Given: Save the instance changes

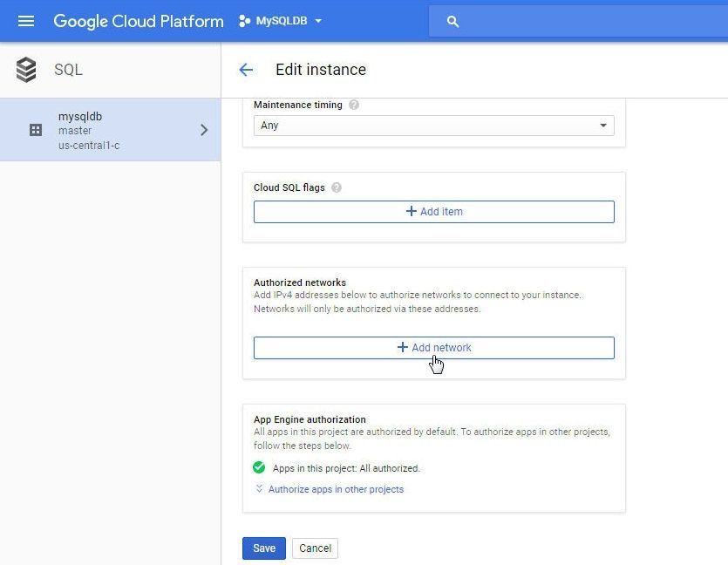Looking at the screenshot, I should coord(263,548).
